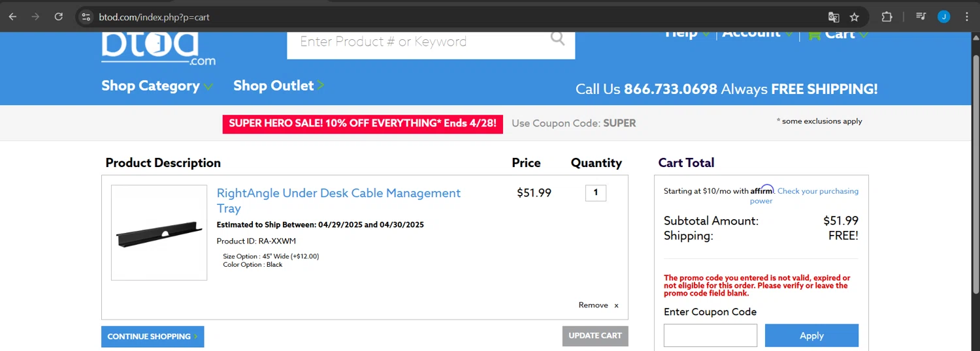Click the Shipping FREE! value
The width and height of the screenshot is (980, 351).
tap(843, 236)
